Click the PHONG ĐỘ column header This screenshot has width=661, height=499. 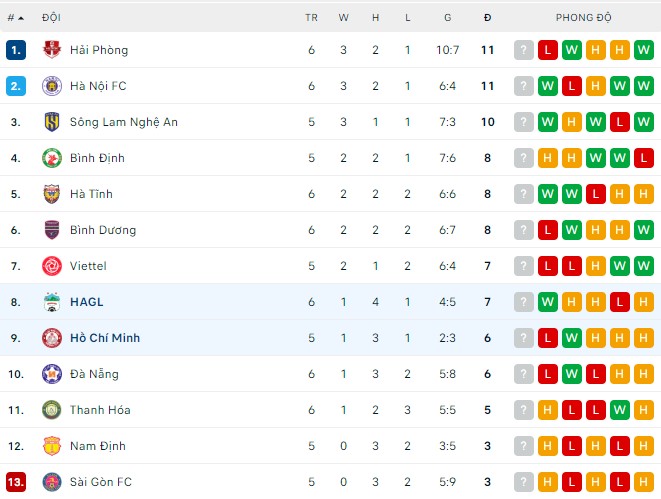tap(584, 18)
